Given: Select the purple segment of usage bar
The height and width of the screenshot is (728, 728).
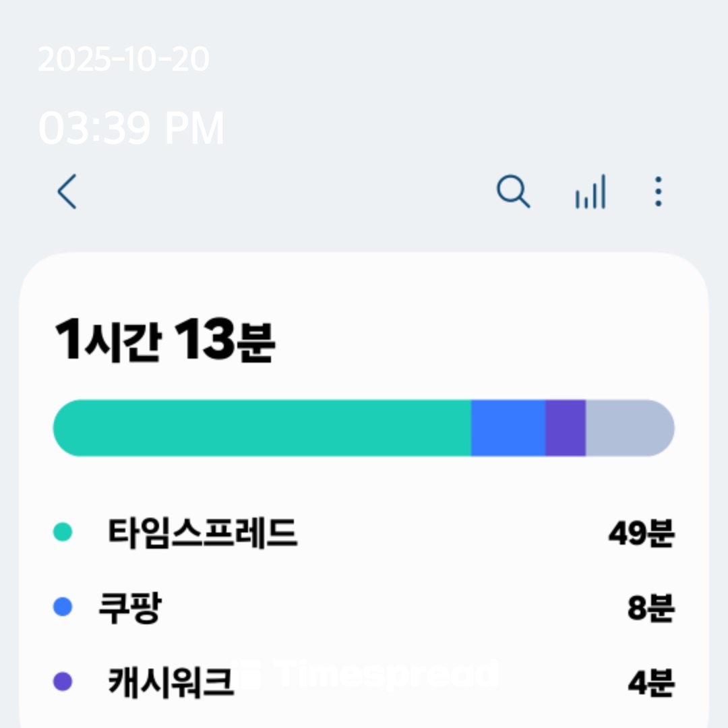Looking at the screenshot, I should (565, 428).
